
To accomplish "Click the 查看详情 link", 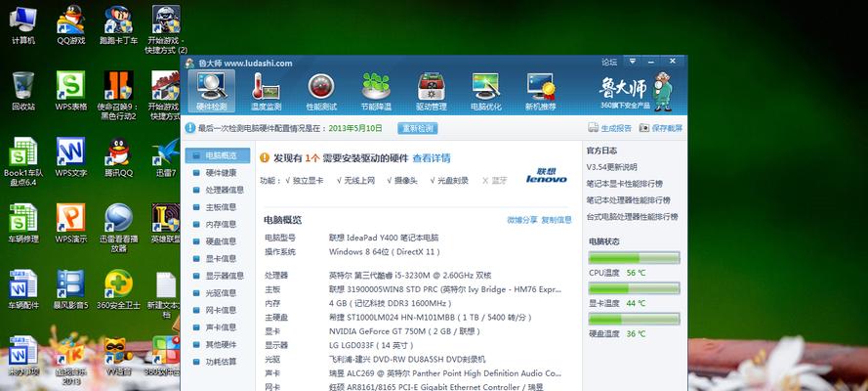I will (432, 157).
